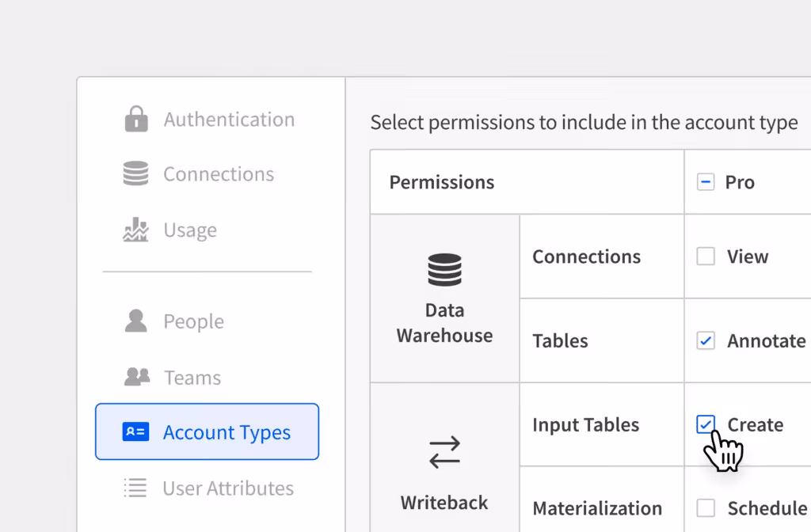Enable the View connections checkbox

706,256
